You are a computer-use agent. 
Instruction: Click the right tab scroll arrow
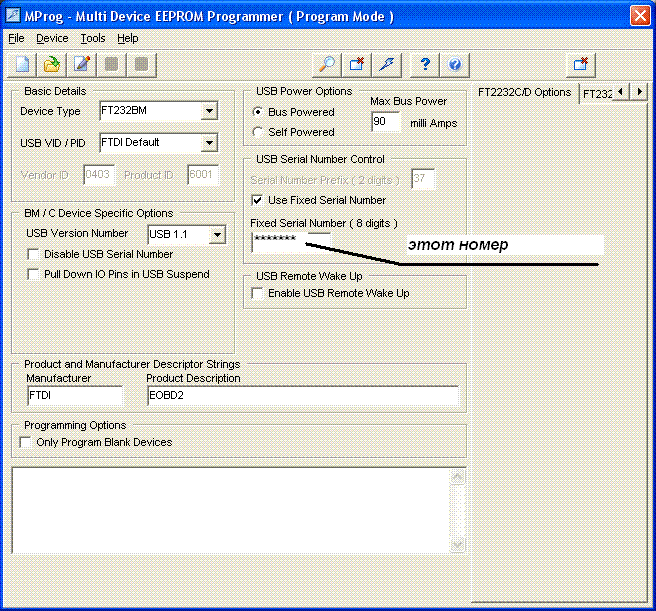pyautogui.click(x=639, y=91)
